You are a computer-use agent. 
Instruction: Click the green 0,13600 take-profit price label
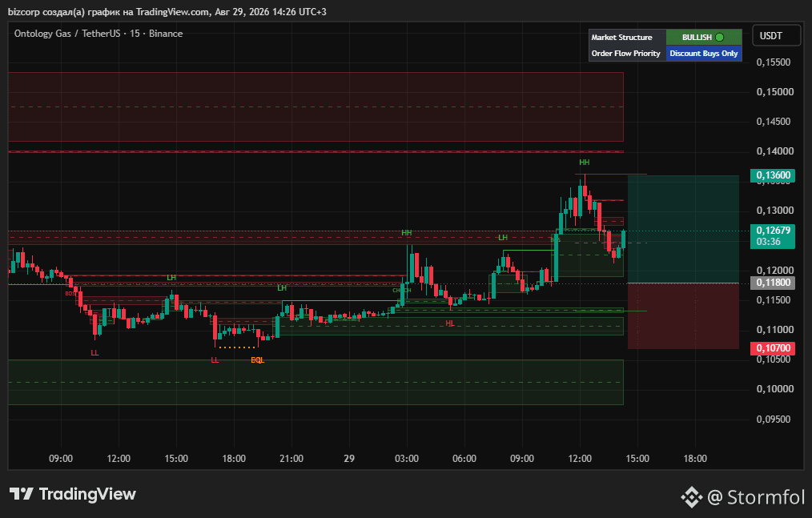click(773, 175)
